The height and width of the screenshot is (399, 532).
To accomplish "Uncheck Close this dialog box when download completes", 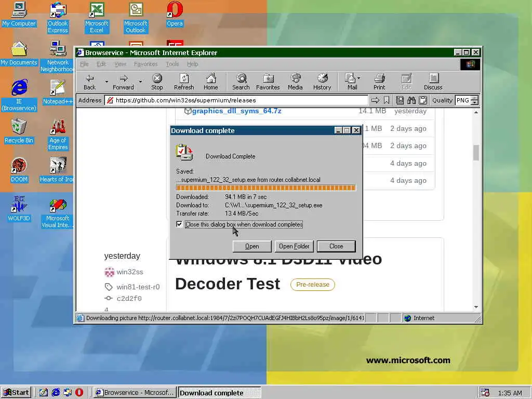I will (x=179, y=224).
